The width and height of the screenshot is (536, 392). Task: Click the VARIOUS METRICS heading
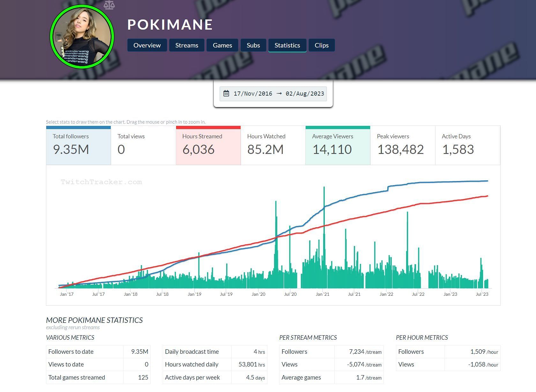tap(70, 338)
